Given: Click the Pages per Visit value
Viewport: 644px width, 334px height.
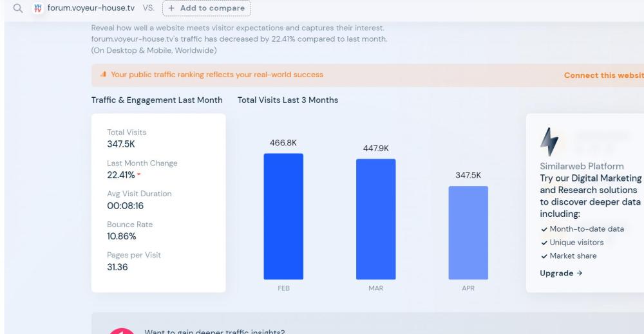Looking at the screenshot, I should pos(117,267).
